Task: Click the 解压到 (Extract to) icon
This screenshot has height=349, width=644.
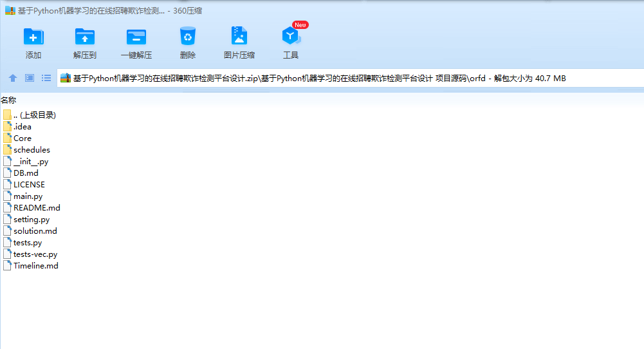Action: pos(85,37)
